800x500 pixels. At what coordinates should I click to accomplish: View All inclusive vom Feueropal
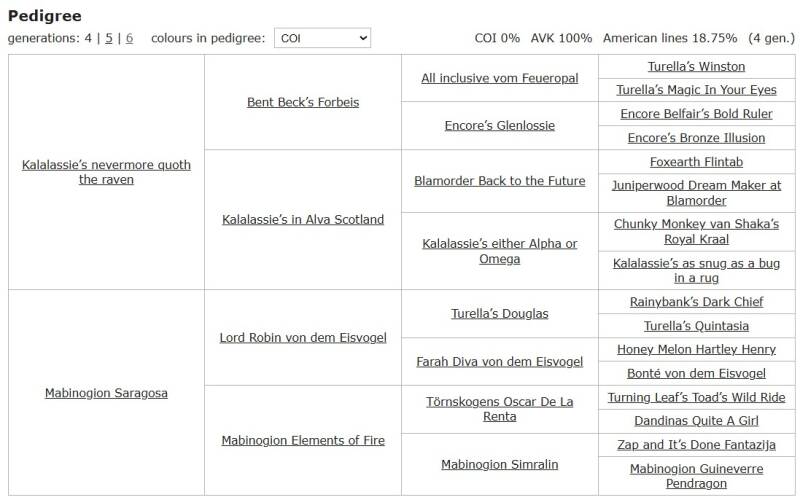499,78
